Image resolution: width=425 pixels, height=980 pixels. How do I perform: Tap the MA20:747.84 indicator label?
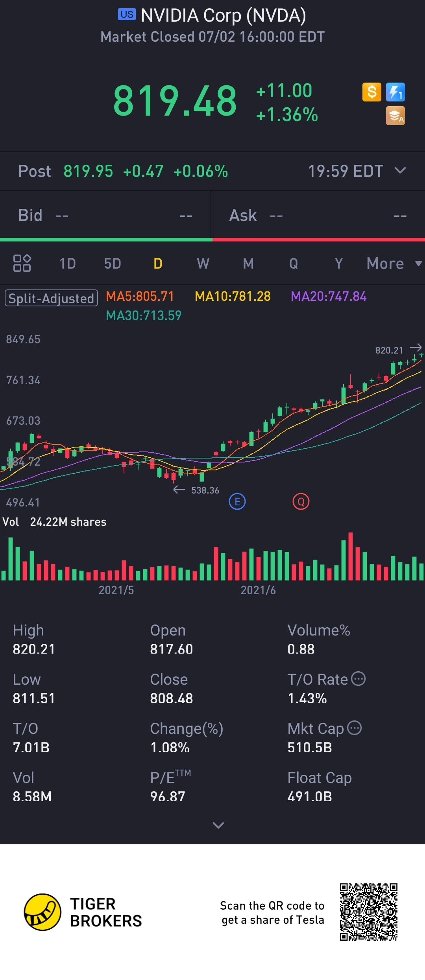point(329,296)
